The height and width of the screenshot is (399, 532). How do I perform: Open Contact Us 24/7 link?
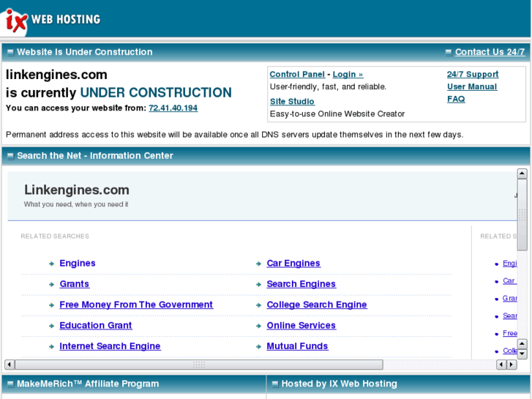[490, 52]
